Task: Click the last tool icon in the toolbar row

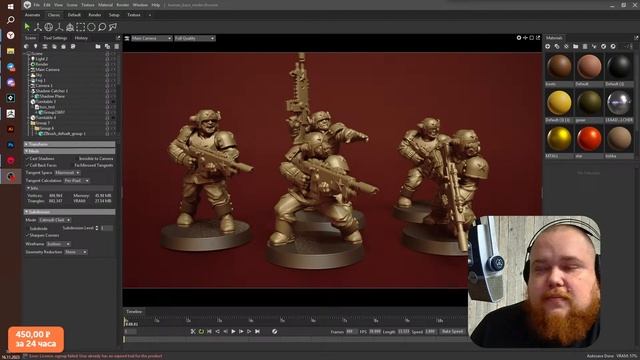Action: point(113,27)
